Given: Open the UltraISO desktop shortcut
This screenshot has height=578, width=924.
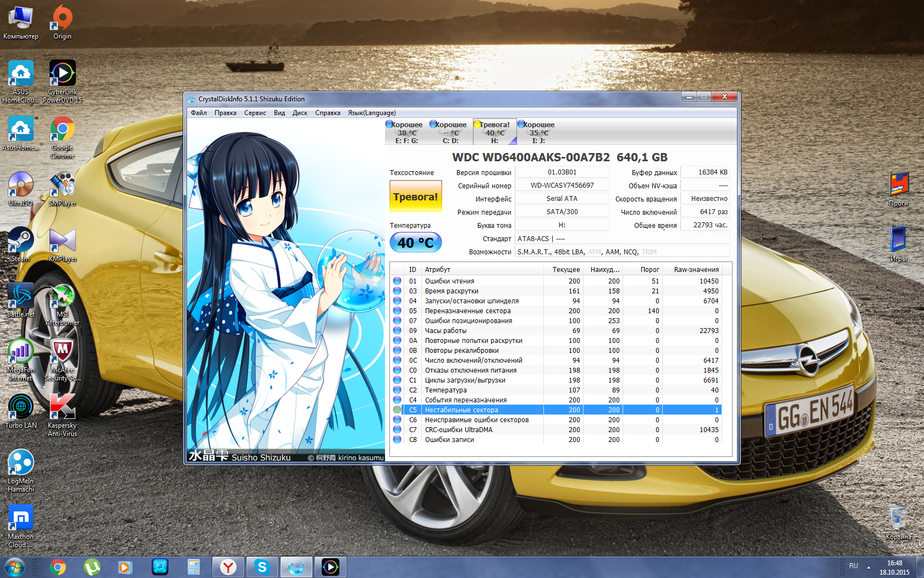Looking at the screenshot, I should coord(21,189).
